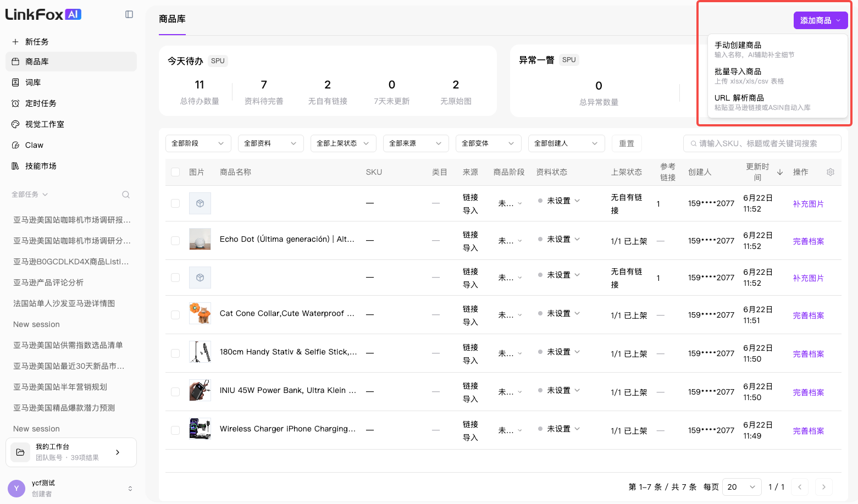
Task: Focus the SKU keyword search field
Action: point(762,143)
